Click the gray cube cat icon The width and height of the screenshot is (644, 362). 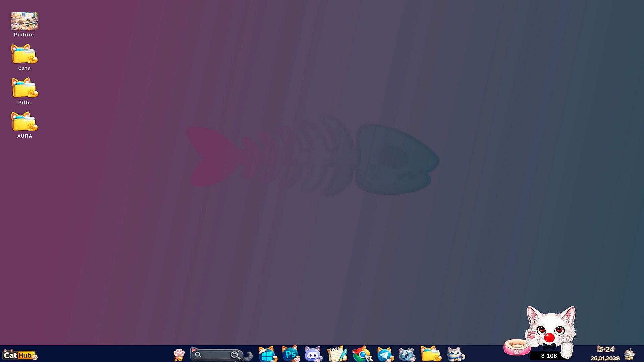[407, 354]
